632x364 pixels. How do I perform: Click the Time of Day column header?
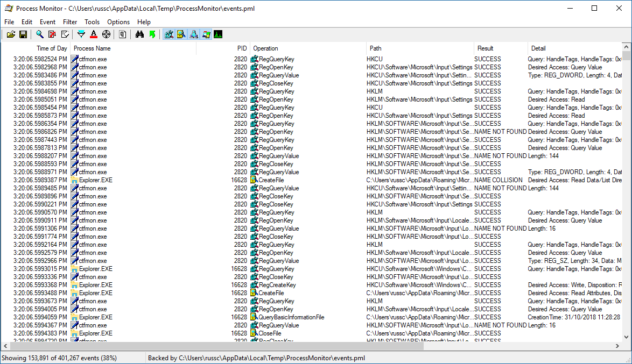pyautogui.click(x=36, y=48)
